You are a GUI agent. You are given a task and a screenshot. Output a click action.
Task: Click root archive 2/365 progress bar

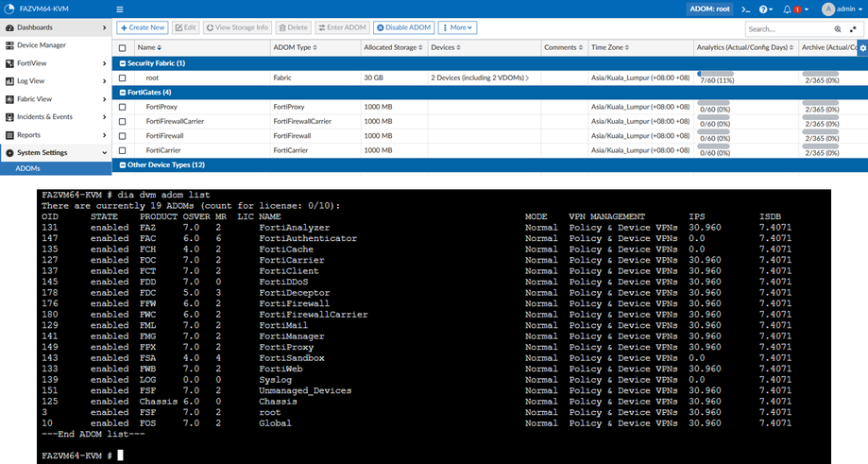click(821, 74)
